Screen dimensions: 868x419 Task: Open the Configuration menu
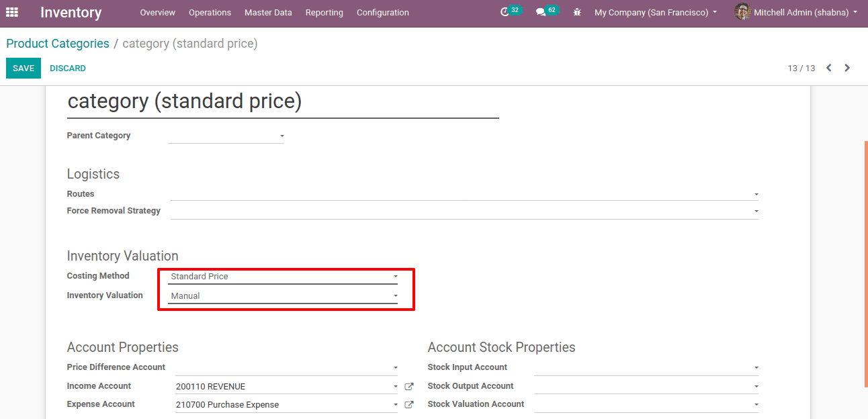(383, 13)
